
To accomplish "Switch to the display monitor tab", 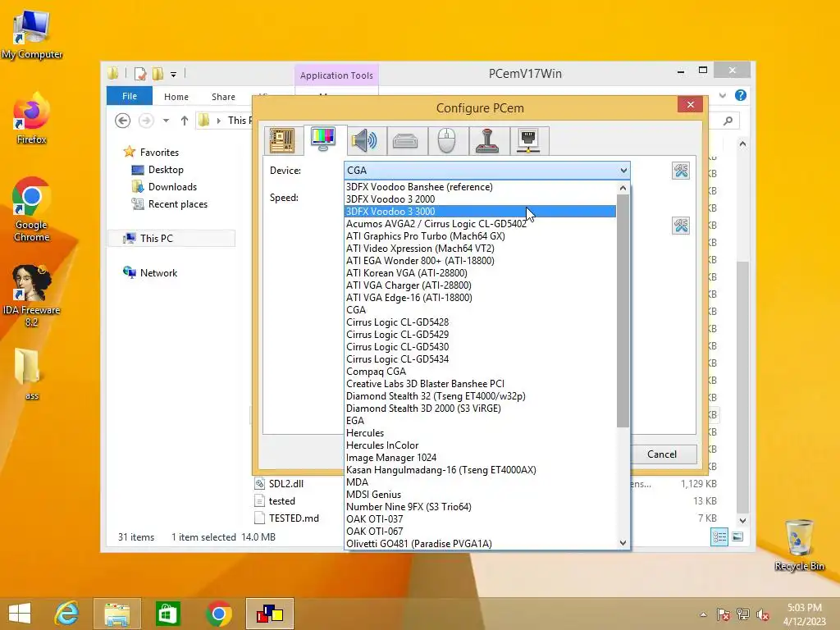I will click(323, 139).
